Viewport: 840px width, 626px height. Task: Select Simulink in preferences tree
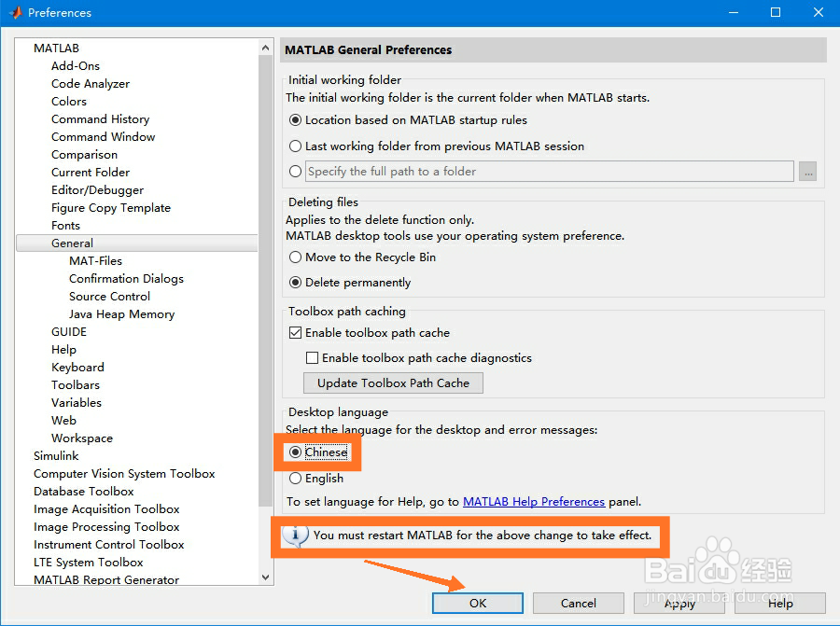pos(56,455)
